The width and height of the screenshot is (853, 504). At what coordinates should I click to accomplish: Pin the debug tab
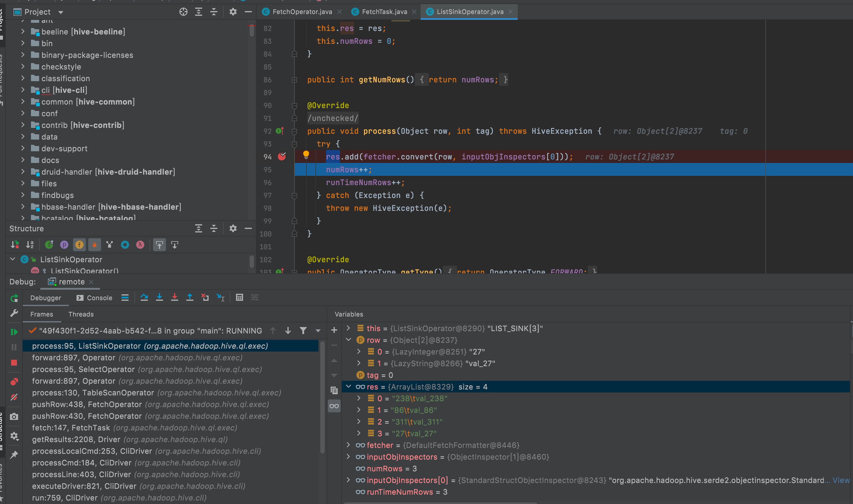coord(14,455)
